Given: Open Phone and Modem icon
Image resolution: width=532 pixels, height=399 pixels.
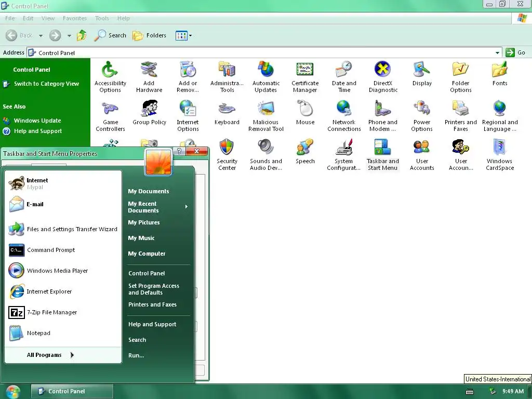Looking at the screenshot, I should coord(383,116).
